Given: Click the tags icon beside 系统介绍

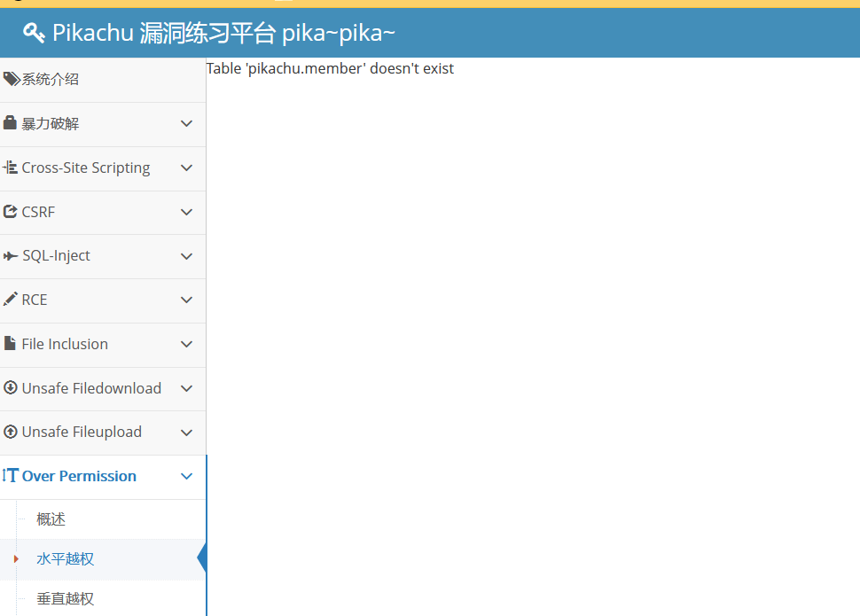Looking at the screenshot, I should 12,79.
